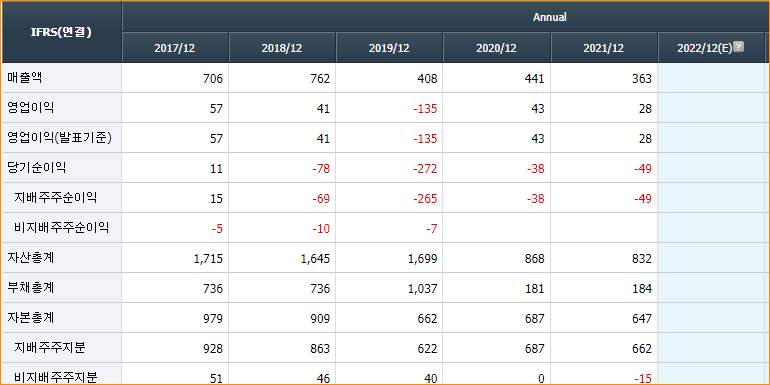
Task: Click 지배주주순이익 value -69 for 2018/12
Action: (321, 198)
